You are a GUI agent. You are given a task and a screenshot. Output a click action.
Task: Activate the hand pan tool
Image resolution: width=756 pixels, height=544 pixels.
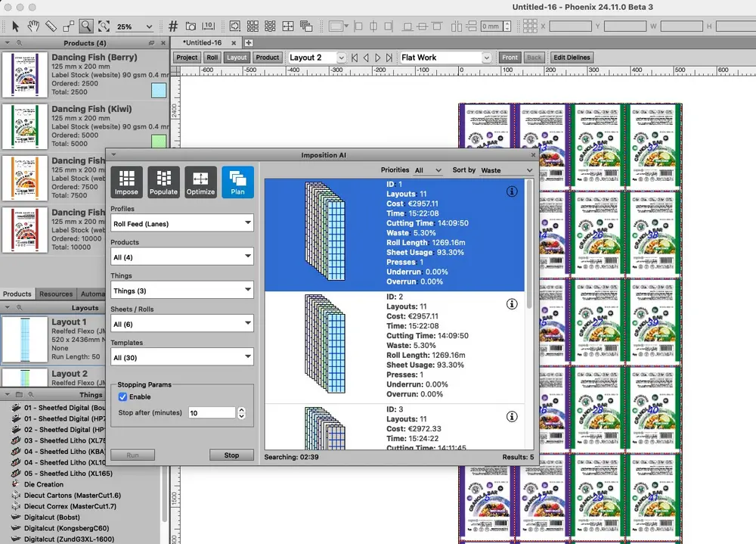33,26
